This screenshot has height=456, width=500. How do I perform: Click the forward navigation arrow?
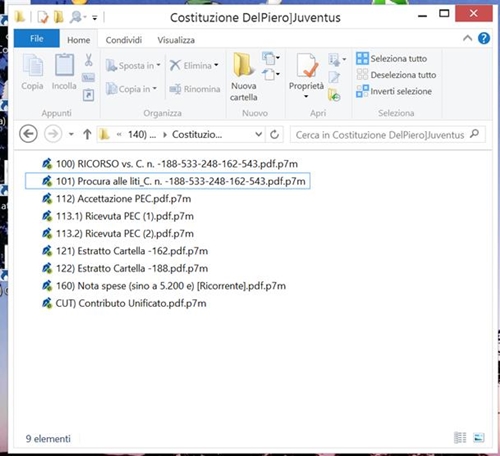[53, 134]
